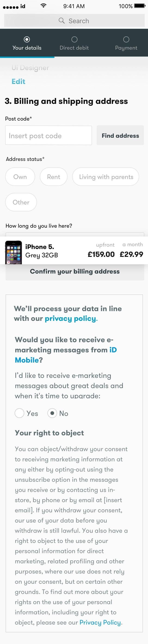Viewport: 148px width, 644px height.
Task: Select the Payment step circle icon
Action: [x=126, y=39]
